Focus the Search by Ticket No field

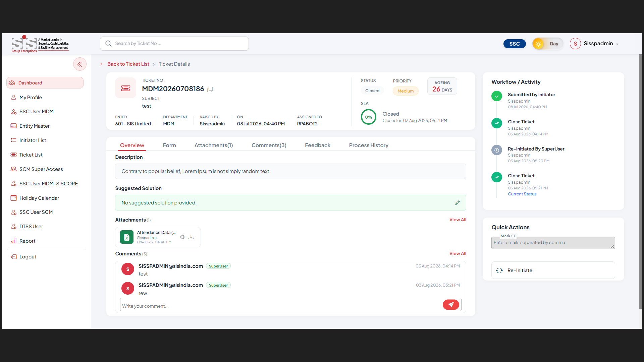(x=174, y=44)
